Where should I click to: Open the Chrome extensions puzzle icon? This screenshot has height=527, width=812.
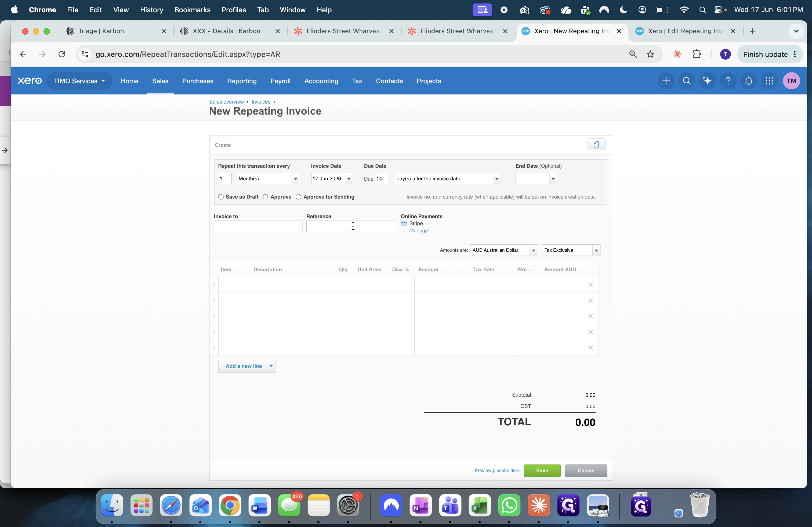(696, 54)
